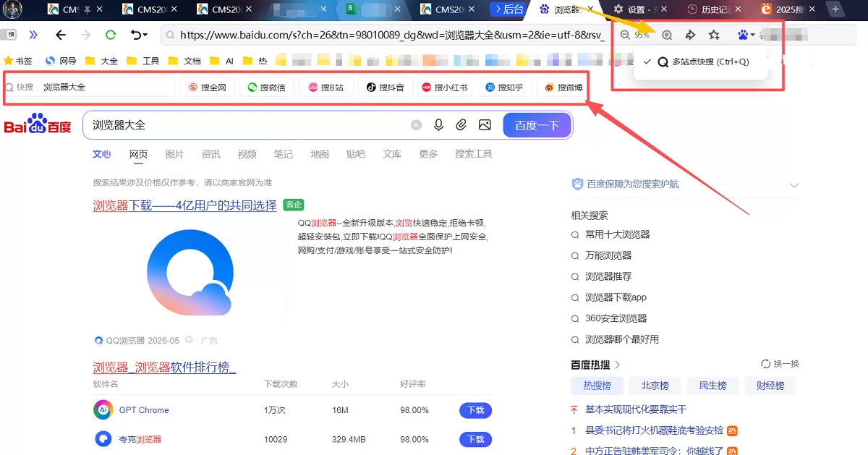This screenshot has width=868, height=455.
Task: Search Douyin via 搜抖音
Action: [x=386, y=87]
